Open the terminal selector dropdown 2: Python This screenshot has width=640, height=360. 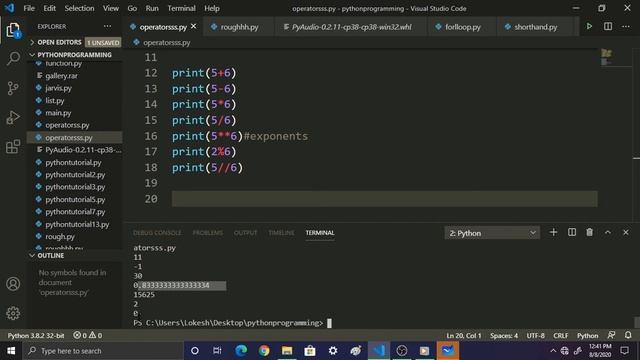[492, 233]
